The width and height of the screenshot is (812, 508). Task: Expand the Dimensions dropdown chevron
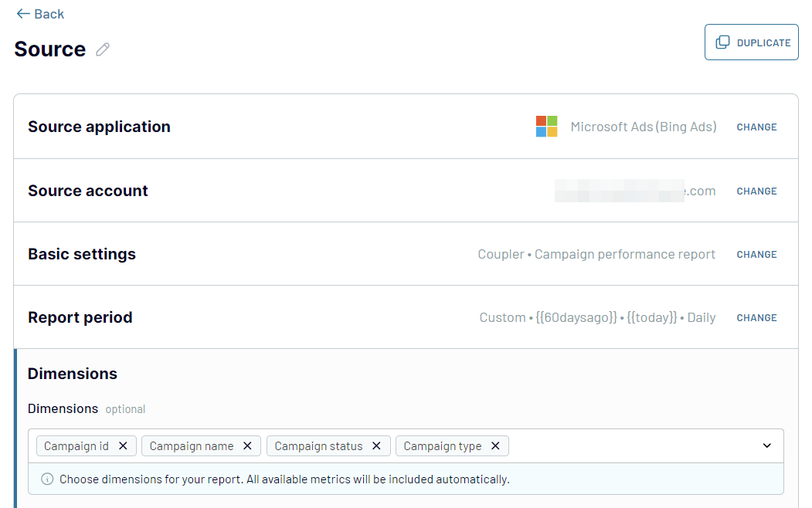(x=767, y=445)
